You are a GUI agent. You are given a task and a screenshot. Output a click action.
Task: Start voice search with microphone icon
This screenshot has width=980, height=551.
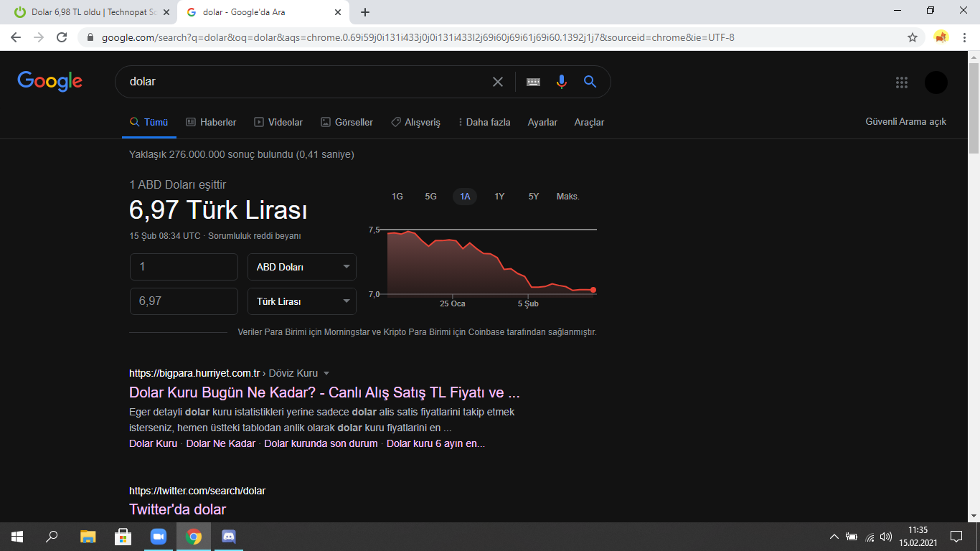(x=562, y=82)
